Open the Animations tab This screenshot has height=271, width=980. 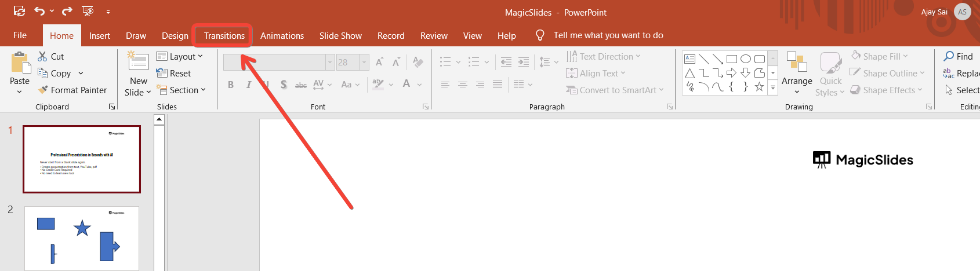point(282,35)
